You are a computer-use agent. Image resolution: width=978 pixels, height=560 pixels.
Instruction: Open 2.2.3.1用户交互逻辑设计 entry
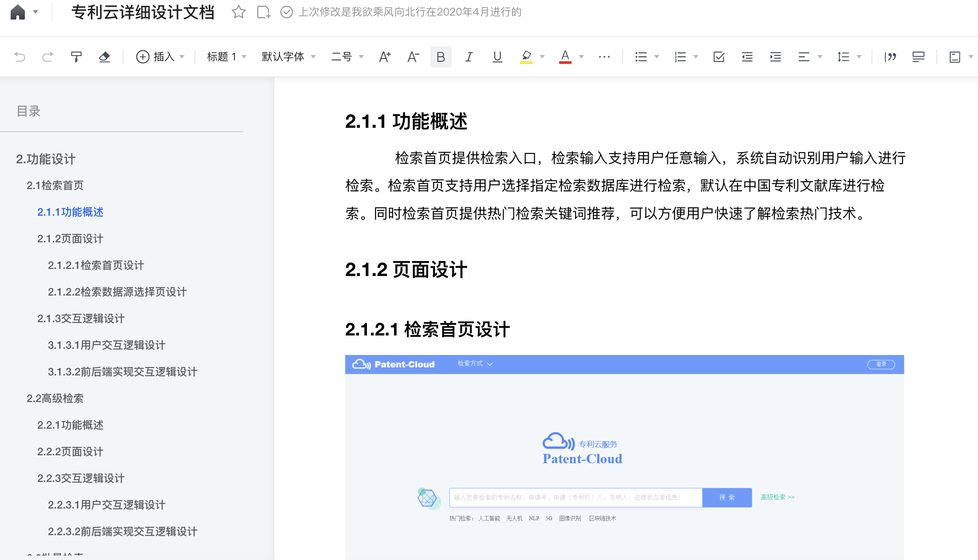106,505
